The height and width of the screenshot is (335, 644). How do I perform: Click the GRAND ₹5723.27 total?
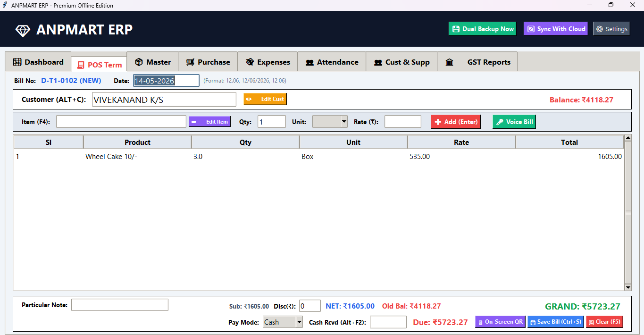coord(583,306)
